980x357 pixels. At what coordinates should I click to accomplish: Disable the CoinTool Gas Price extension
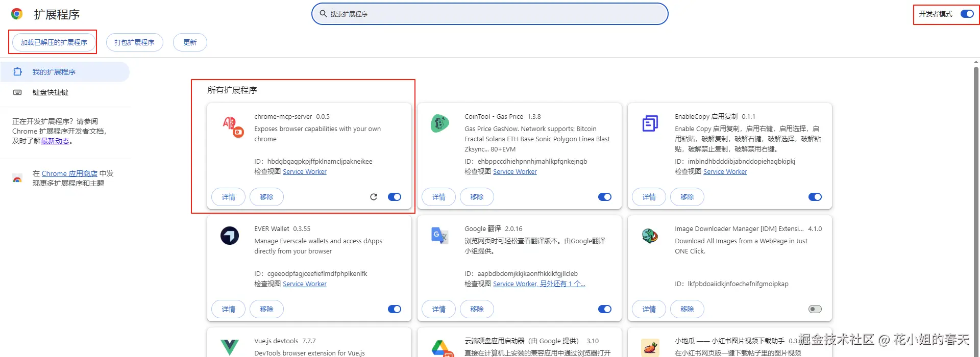[605, 197]
